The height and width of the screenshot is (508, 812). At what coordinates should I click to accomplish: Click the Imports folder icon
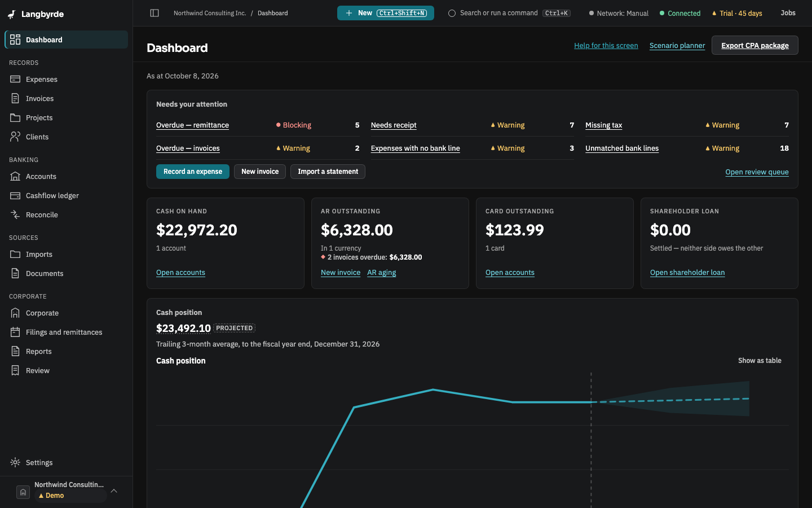15,254
